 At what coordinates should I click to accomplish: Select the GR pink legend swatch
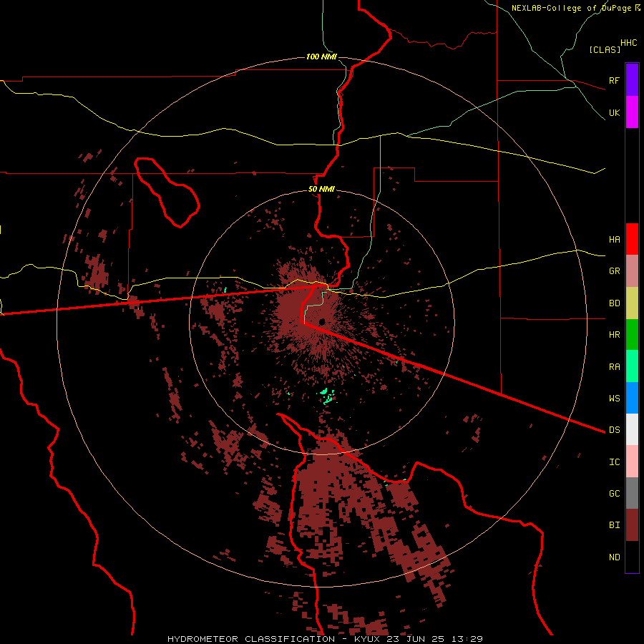(x=632, y=271)
